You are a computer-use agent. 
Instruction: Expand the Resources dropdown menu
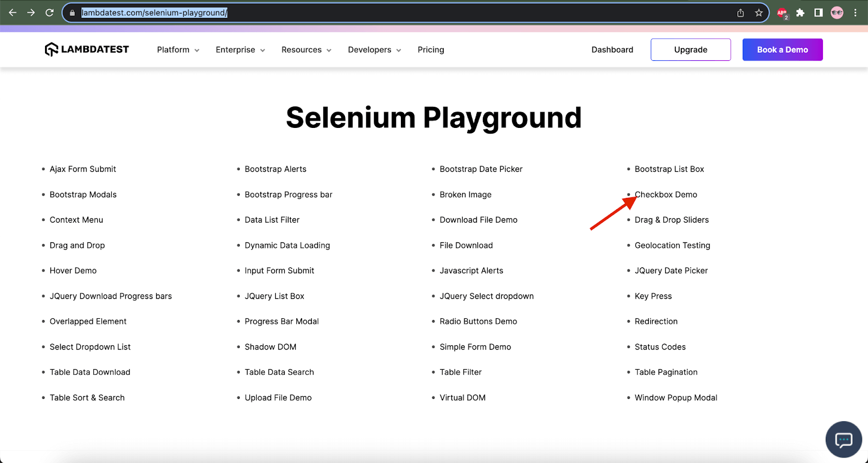[x=306, y=50]
